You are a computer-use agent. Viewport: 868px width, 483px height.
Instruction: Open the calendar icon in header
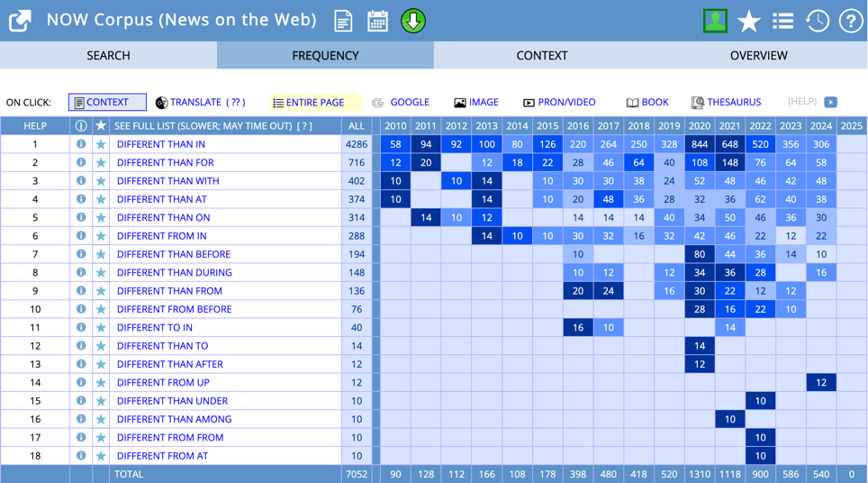click(x=377, y=21)
